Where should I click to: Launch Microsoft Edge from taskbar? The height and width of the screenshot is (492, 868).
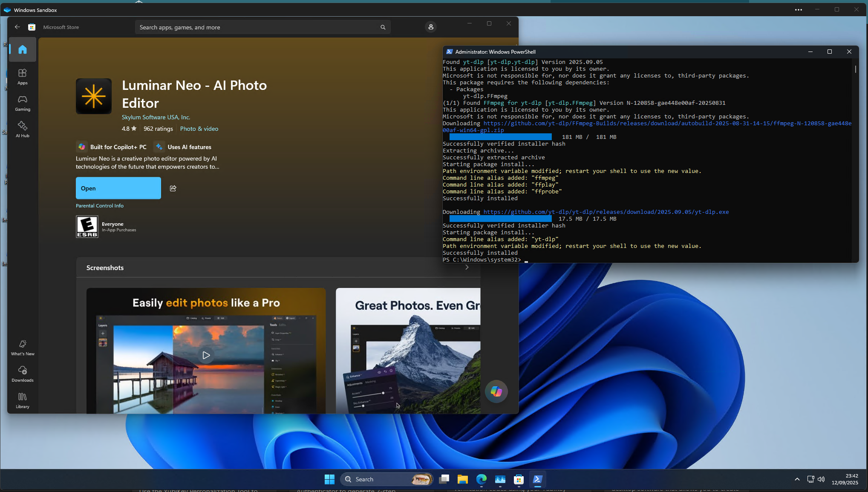pos(482,479)
